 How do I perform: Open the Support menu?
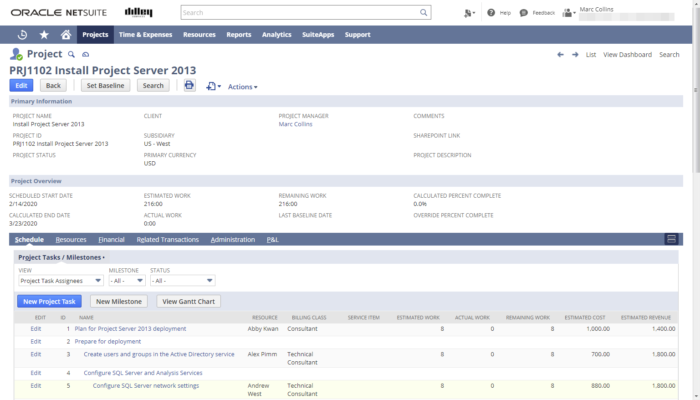358,35
